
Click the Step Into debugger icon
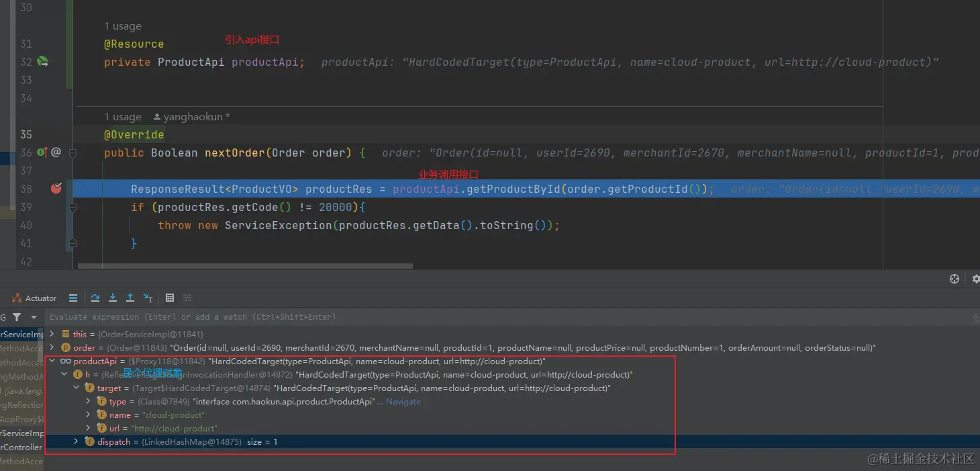[113, 298]
